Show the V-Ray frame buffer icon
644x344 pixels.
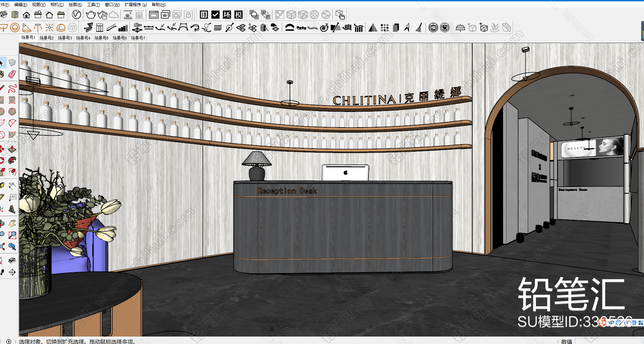(x=154, y=15)
